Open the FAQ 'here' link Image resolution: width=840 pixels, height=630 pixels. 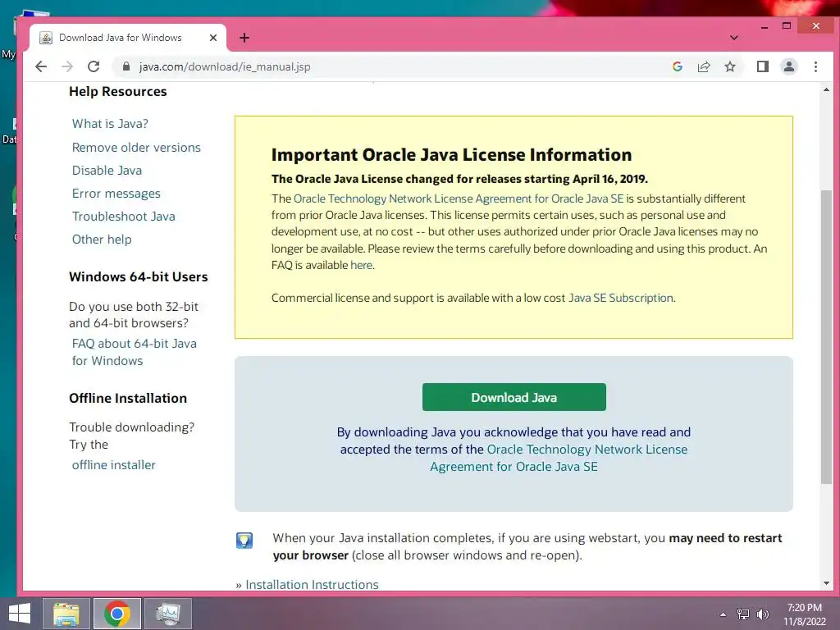[361, 265]
